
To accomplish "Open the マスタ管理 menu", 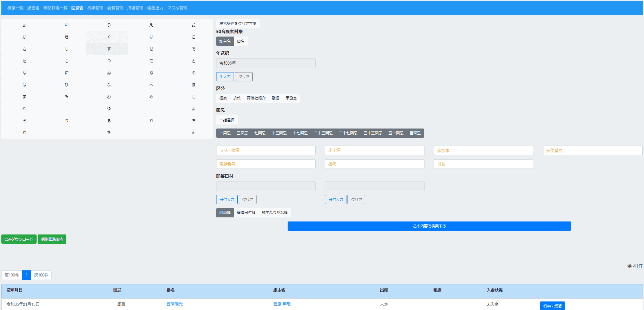I will 177,8.
